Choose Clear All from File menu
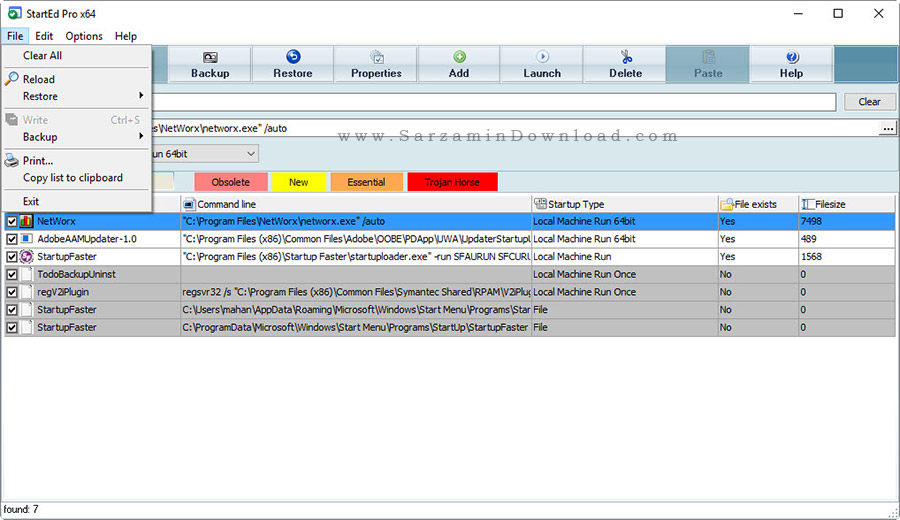 click(x=76, y=56)
